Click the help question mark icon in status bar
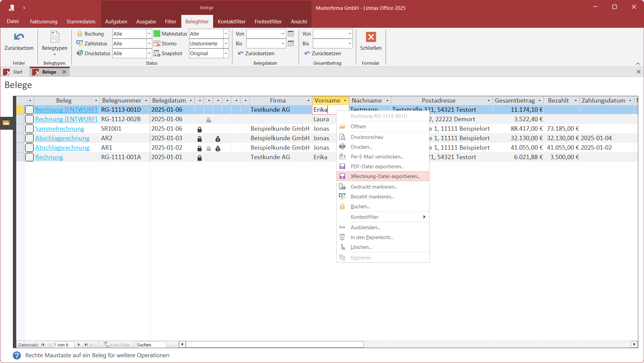The height and width of the screenshot is (363, 644). (17, 355)
